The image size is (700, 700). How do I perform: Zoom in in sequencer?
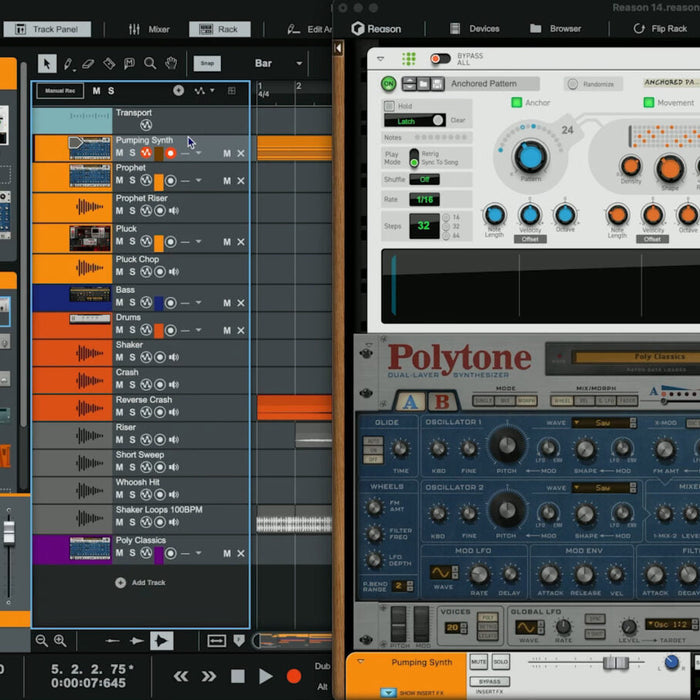tap(60, 641)
